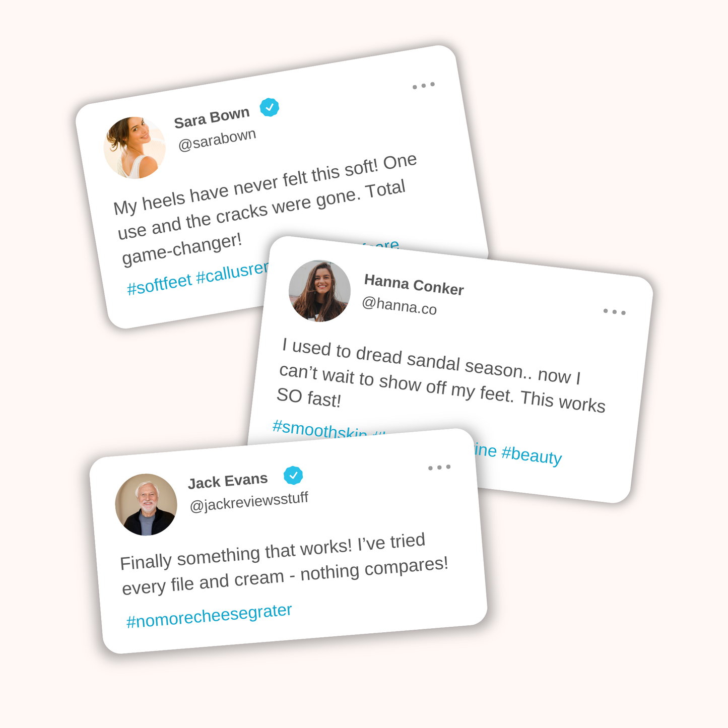This screenshot has width=728, height=728.
Task: Click the #beauty hashtag
Action: (x=532, y=455)
